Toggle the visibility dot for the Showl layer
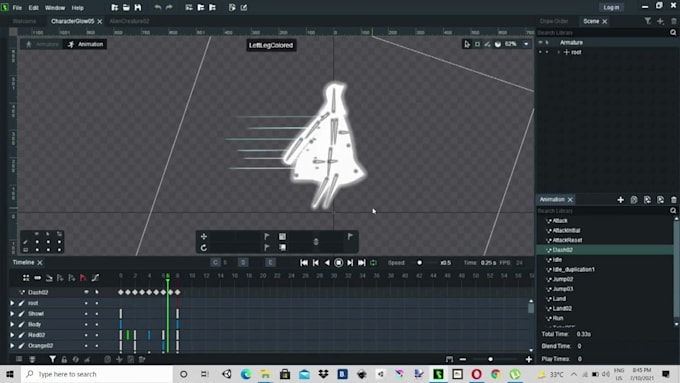This screenshot has width=680, height=383. [x=86, y=314]
